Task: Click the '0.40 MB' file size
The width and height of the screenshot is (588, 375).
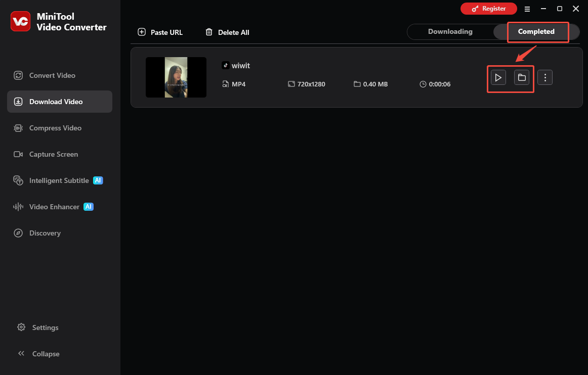Action: pos(375,84)
